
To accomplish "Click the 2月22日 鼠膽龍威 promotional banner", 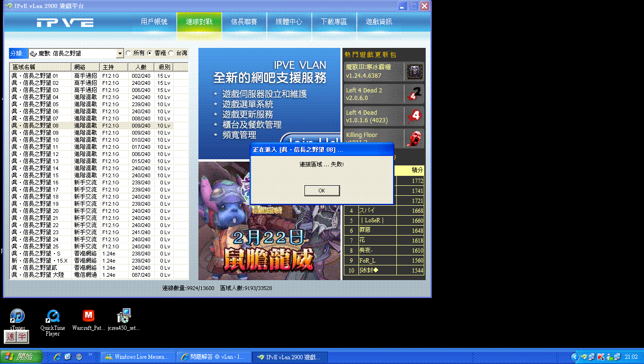I will pos(269,220).
